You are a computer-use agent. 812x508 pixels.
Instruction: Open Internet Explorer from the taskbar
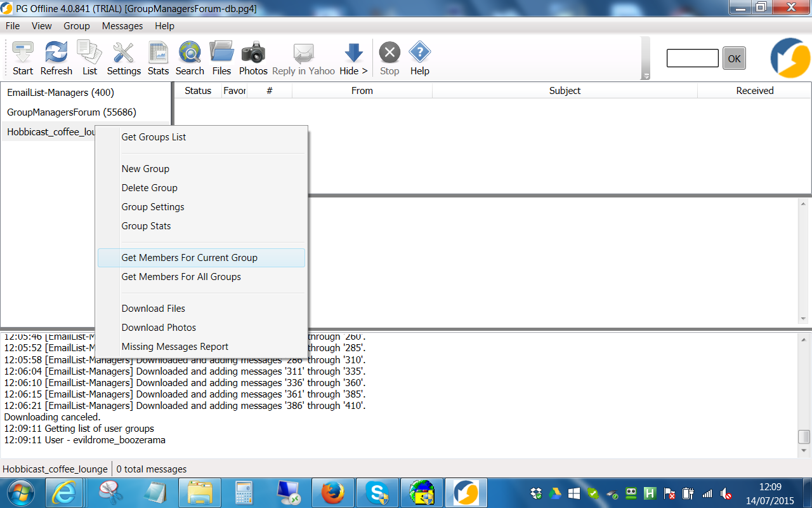65,493
